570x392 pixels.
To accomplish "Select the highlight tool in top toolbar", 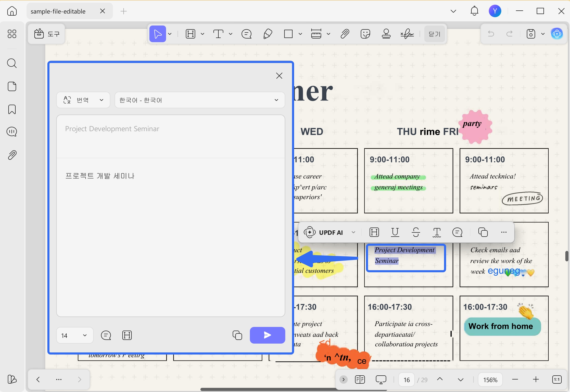I will (x=191, y=34).
